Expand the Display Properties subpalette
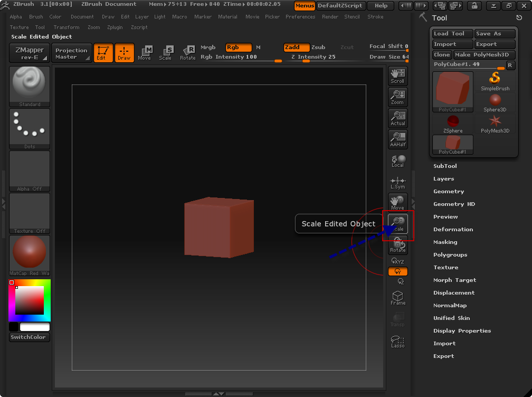The width and height of the screenshot is (532, 397). coord(462,331)
